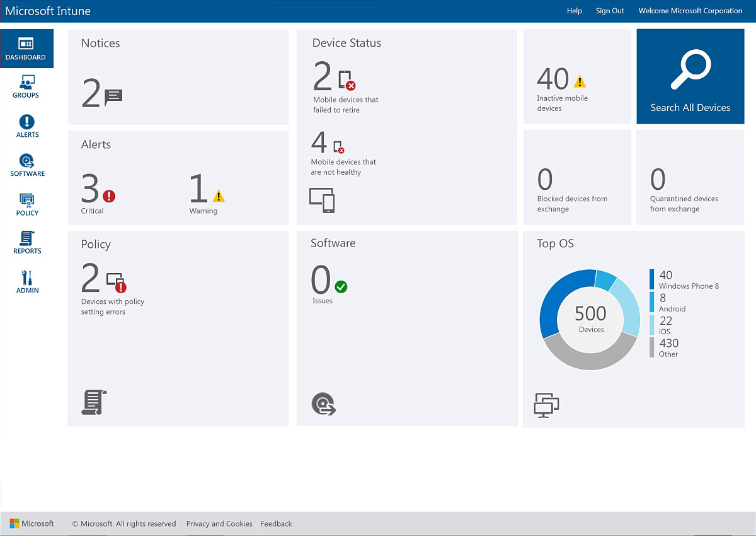Click the devices icon in Device Status tile

pyautogui.click(x=322, y=200)
